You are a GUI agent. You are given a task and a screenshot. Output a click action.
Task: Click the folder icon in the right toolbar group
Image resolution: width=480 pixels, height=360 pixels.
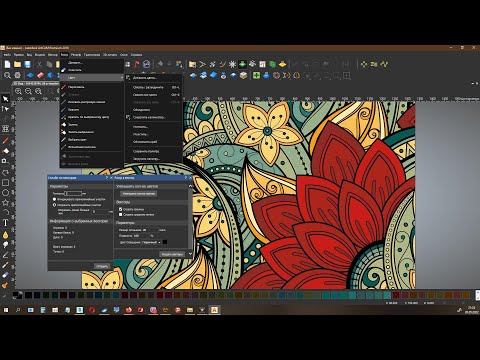click(192, 64)
